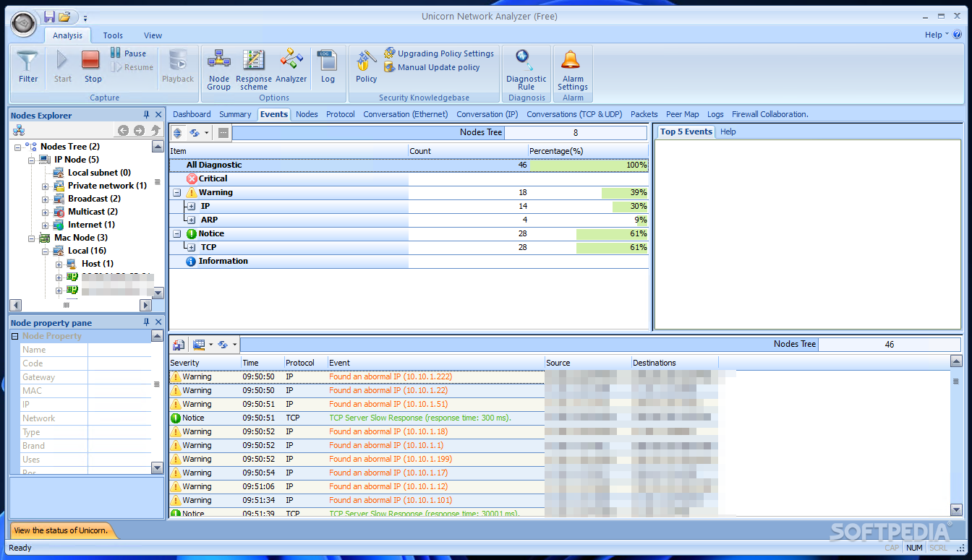Go up one level in Nodes Explorer
Image resolution: width=972 pixels, height=560 pixels.
(x=155, y=131)
